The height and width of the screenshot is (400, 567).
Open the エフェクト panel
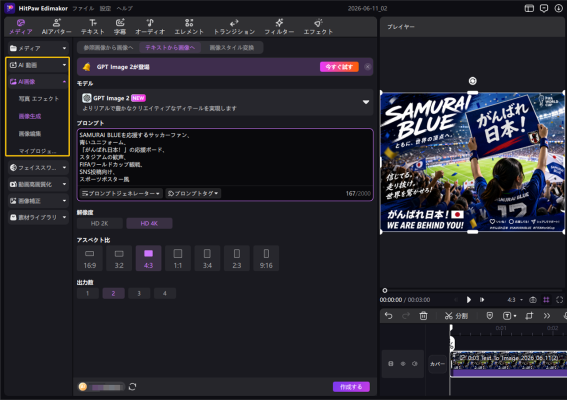318,27
